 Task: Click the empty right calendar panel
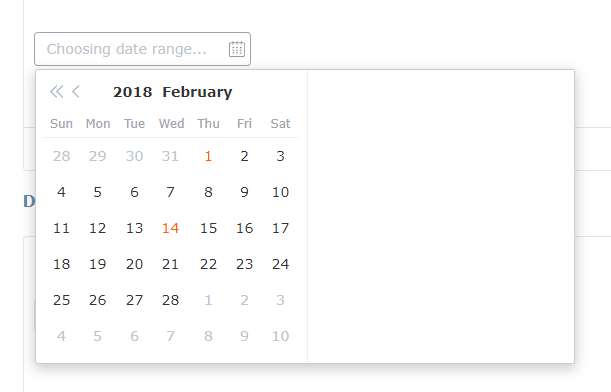(x=441, y=216)
